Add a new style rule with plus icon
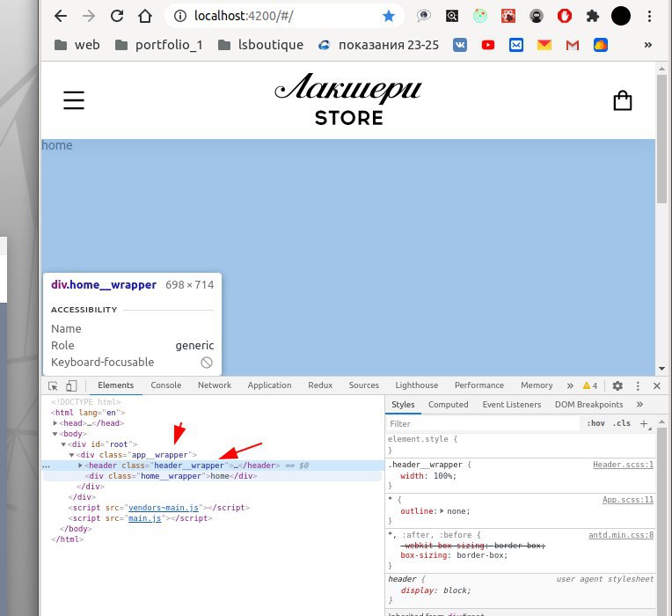The width and height of the screenshot is (672, 616). coord(644,423)
